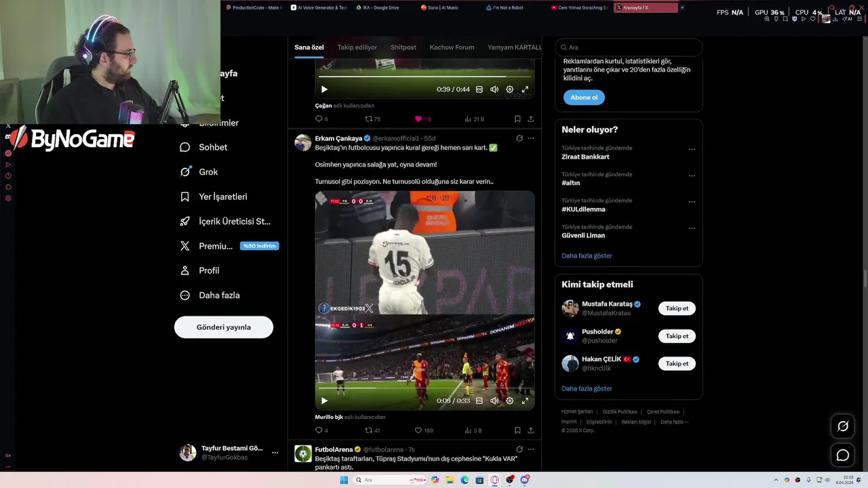Open Yer İşaretleri bookmarks
Viewport: 868px width, 488px height.
pos(214,197)
